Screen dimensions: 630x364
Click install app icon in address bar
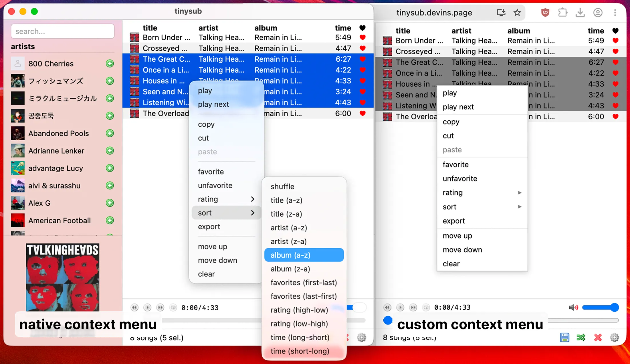coord(501,13)
